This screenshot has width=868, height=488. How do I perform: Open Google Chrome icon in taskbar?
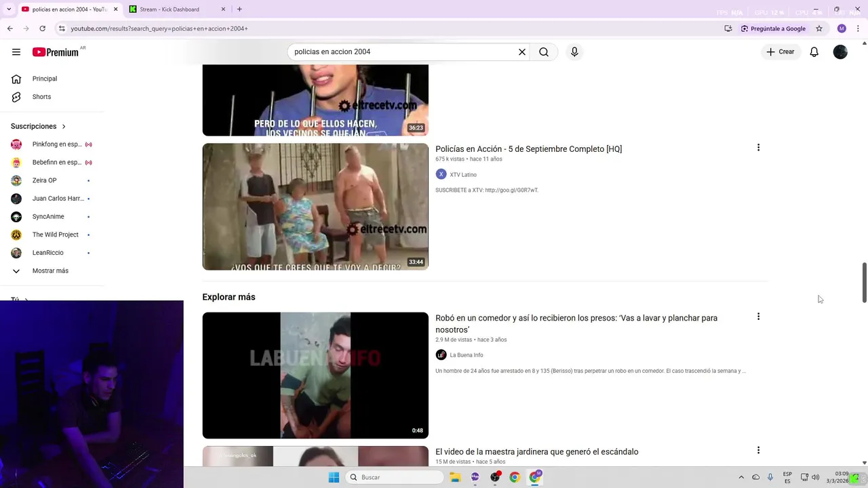tap(515, 477)
